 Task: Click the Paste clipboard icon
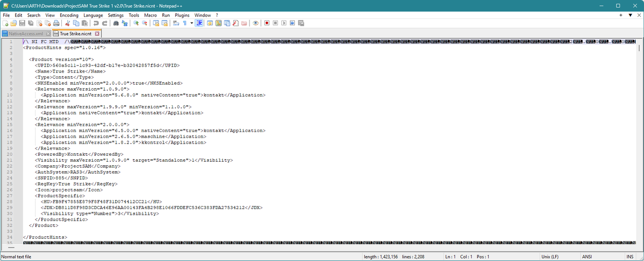(85, 23)
